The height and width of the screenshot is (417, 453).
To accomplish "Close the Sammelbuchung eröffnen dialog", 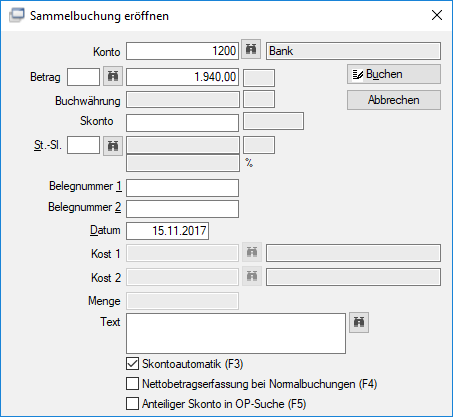I will 437,15.
